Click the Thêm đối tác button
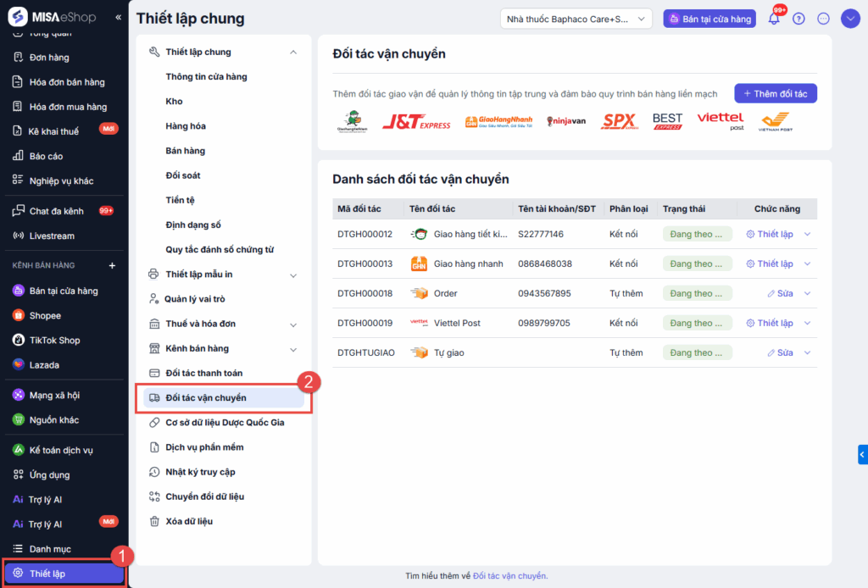Screen dimensions: 868x588 pos(776,93)
